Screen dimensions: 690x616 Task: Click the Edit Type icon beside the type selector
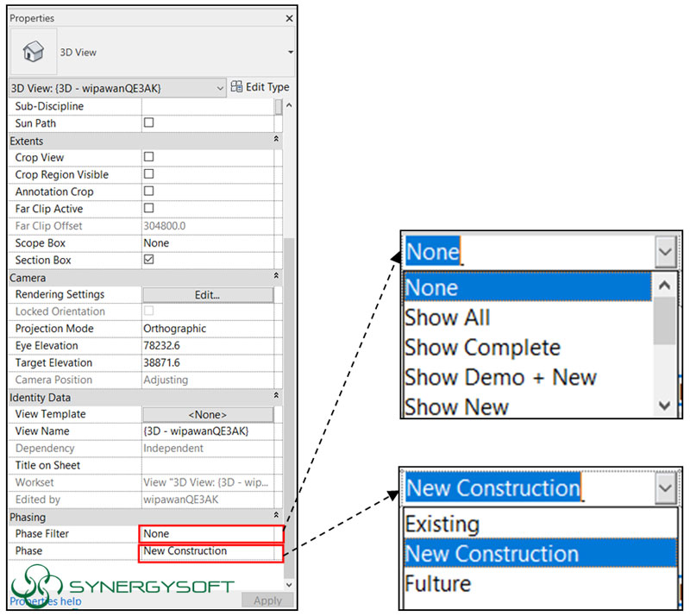pyautogui.click(x=236, y=86)
